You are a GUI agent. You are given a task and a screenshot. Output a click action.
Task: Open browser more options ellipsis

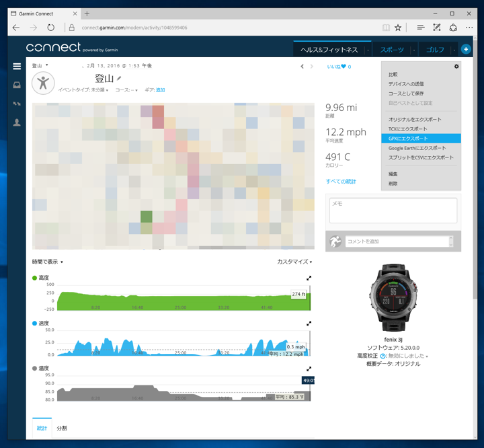pyautogui.click(x=469, y=28)
